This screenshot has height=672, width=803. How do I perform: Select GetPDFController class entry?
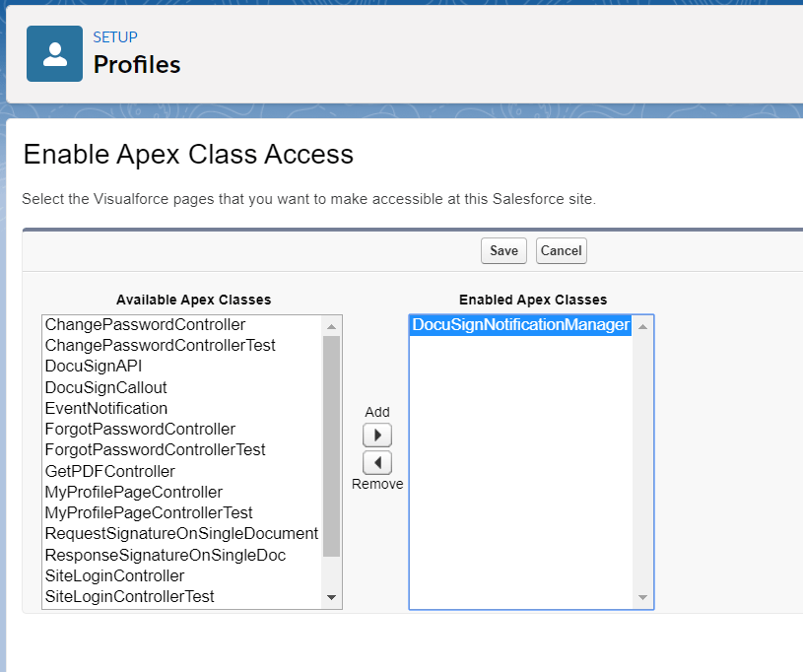click(x=110, y=471)
